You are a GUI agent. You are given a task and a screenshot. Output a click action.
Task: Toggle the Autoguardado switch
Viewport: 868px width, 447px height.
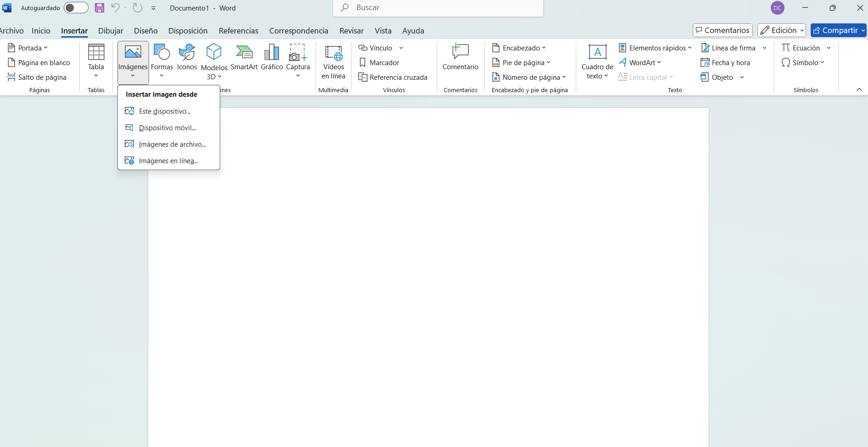pos(76,8)
